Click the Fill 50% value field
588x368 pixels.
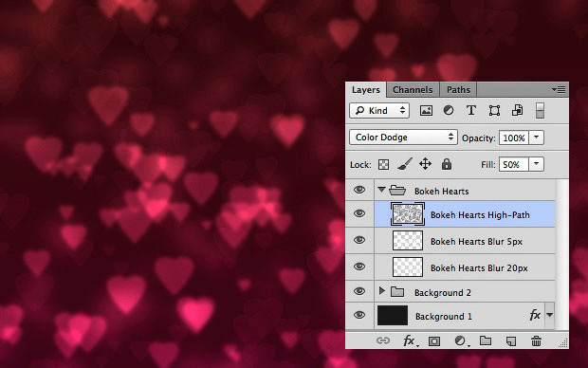[x=514, y=165]
